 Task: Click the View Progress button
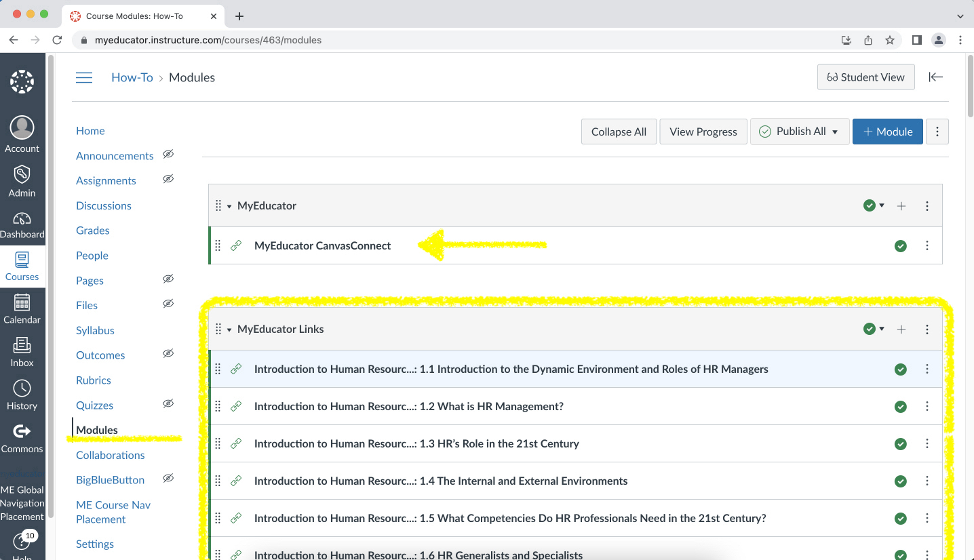pos(703,132)
